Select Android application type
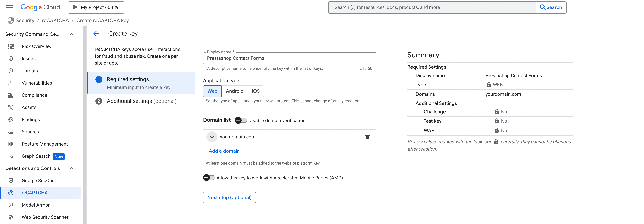Screen dimensions: 644x224 point(234,91)
